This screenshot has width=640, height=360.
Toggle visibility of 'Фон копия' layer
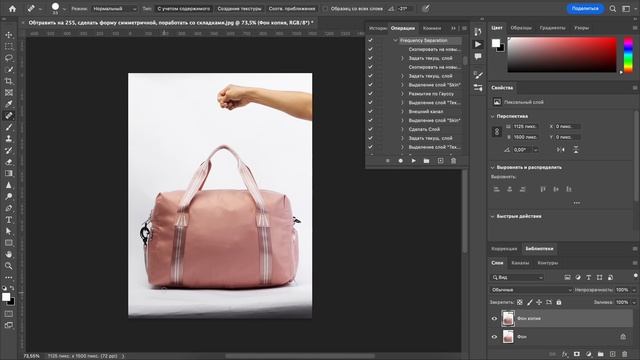pos(494,319)
